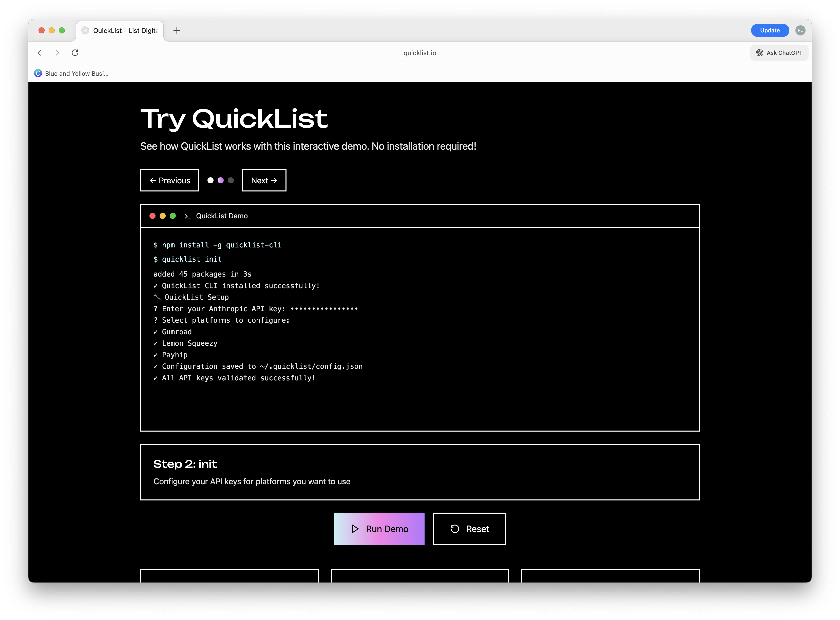This screenshot has width=840, height=620.
Task: Click the address bar showing quicklist.io
Action: (419, 52)
